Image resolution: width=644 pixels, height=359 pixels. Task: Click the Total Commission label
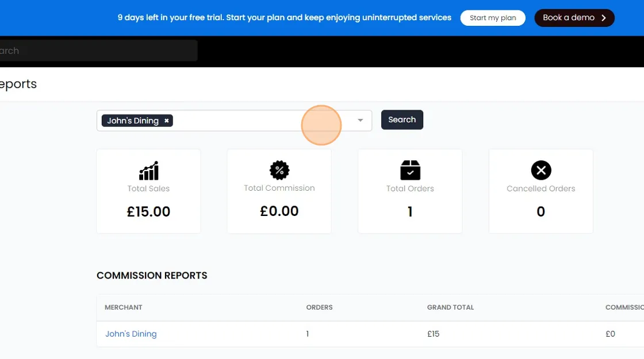pyautogui.click(x=279, y=188)
